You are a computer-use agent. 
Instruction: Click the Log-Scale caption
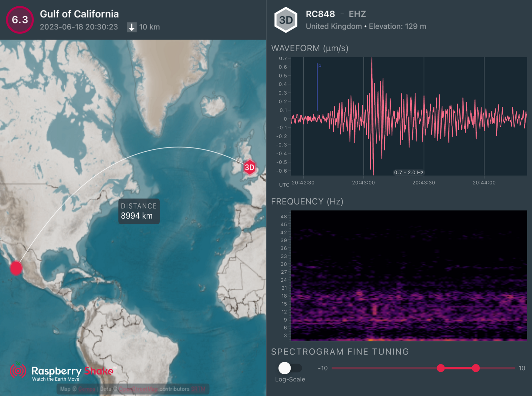290,379
